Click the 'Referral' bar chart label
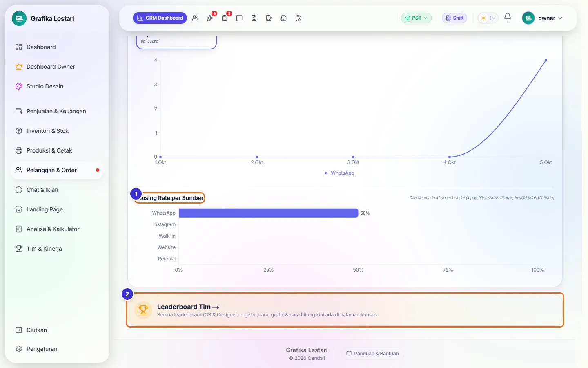 click(x=167, y=259)
